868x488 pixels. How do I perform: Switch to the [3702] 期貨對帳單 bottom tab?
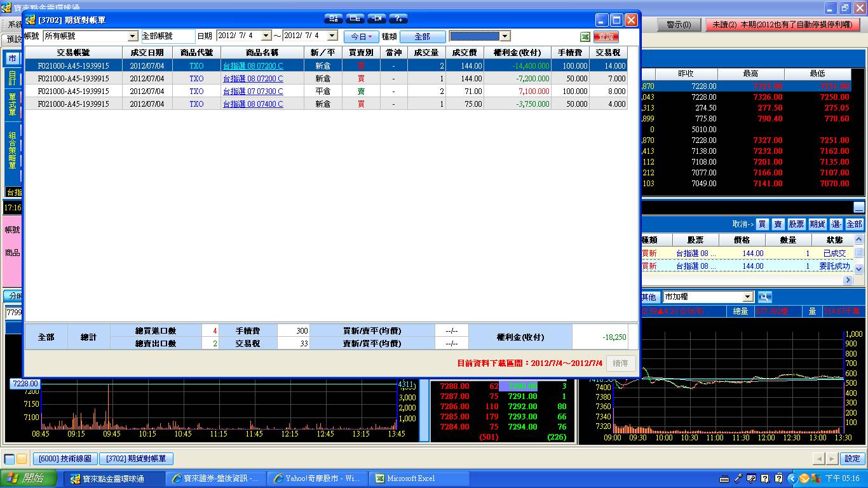point(137,459)
